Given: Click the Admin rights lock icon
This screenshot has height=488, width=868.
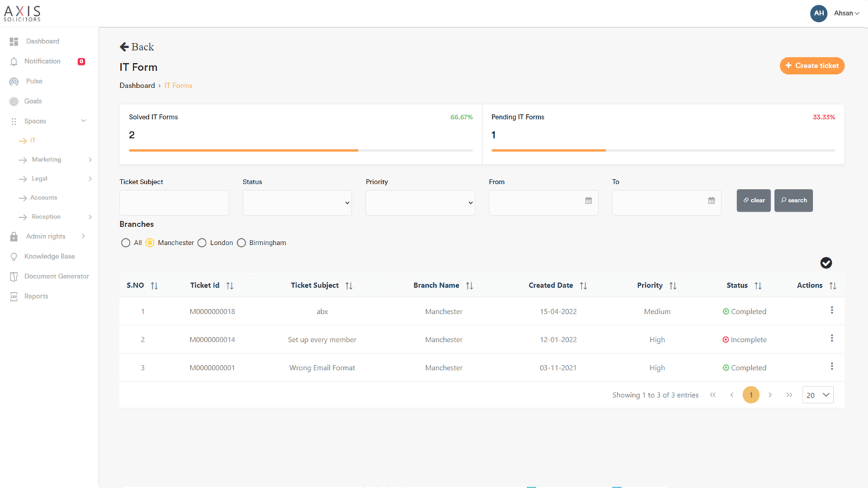Looking at the screenshot, I should point(14,236).
